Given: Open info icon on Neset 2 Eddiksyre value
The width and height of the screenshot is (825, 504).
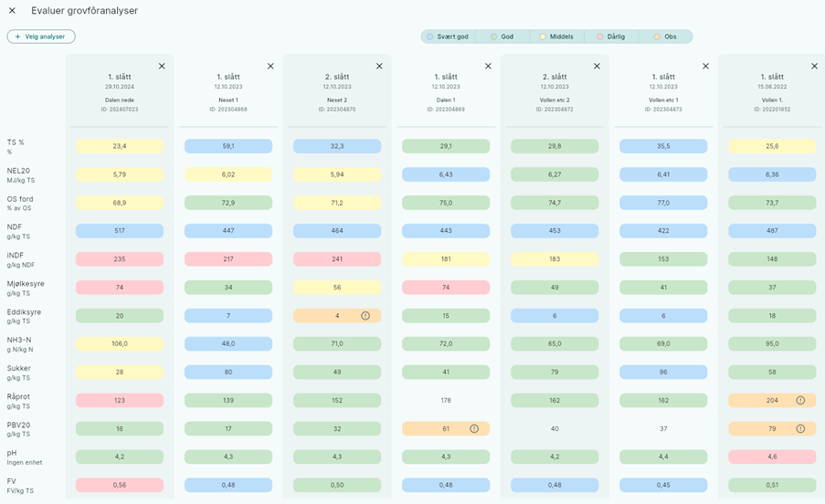Looking at the screenshot, I should coord(365,316).
